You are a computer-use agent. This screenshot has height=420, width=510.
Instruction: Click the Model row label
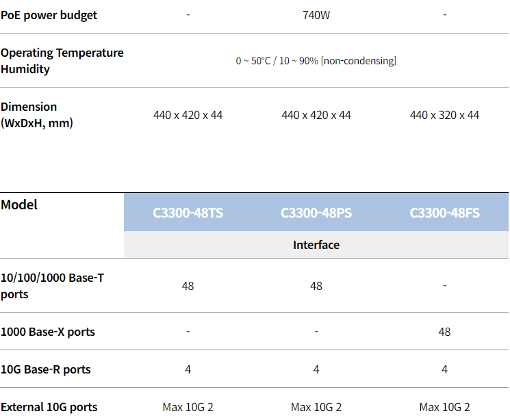pos(19,205)
